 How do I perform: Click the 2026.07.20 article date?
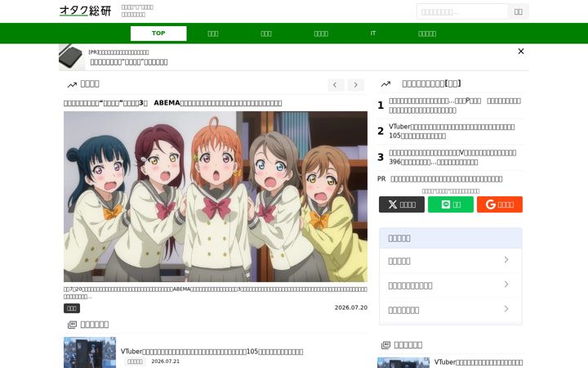(351, 307)
